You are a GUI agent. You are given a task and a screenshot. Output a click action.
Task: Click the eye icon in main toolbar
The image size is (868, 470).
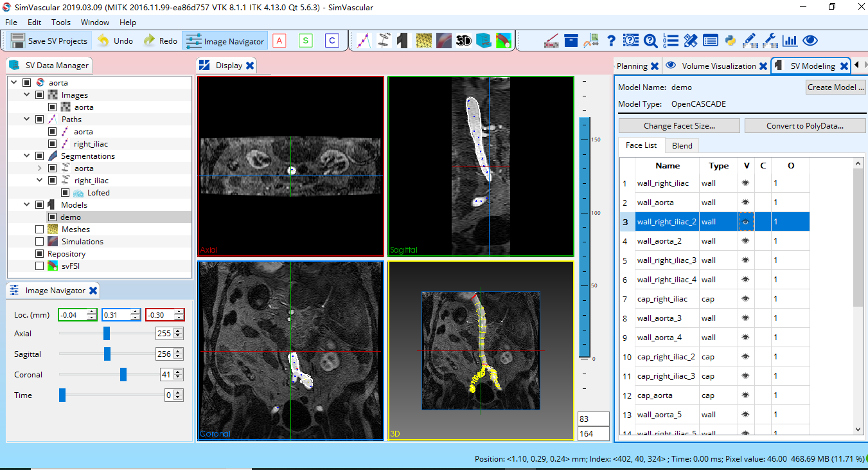[x=810, y=41]
